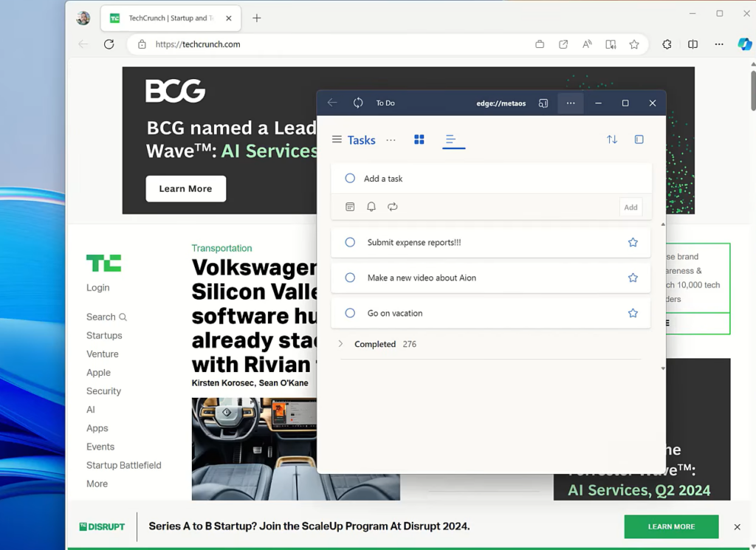
Task: Open the Go on vacation task
Action: pos(490,313)
